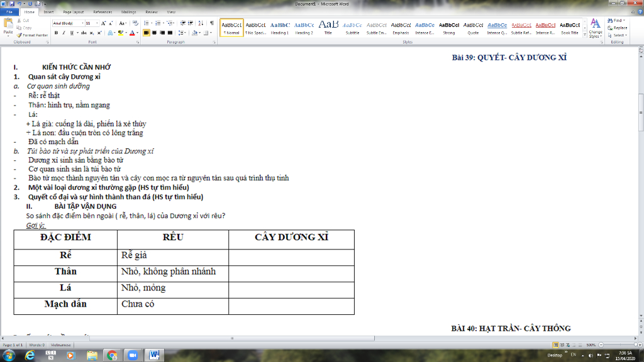Click the Superscript icon
This screenshot has width=644, height=362.
click(99, 33)
